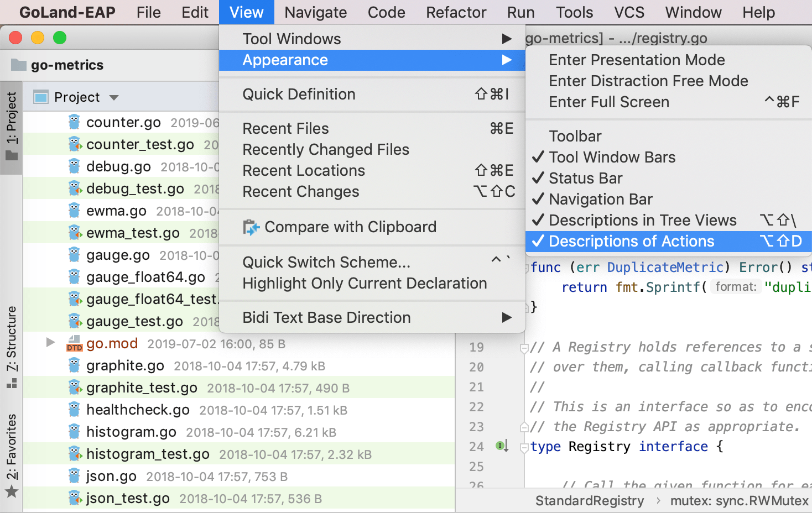The image size is (812, 513).
Task: Click the ewma.go gopher icon
Action: tap(74, 210)
